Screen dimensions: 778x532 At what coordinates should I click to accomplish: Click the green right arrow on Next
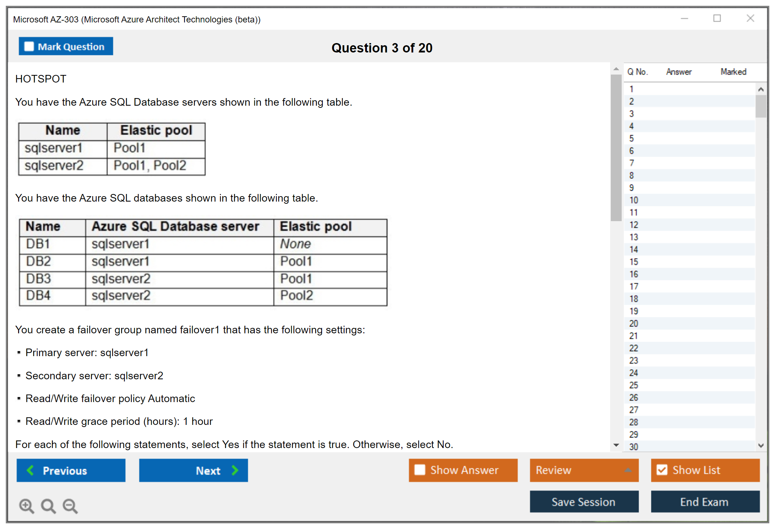235,470
